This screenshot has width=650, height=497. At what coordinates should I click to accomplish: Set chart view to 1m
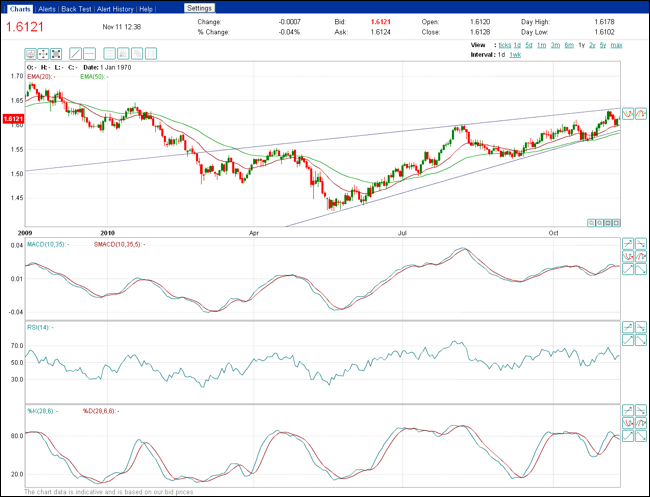541,45
